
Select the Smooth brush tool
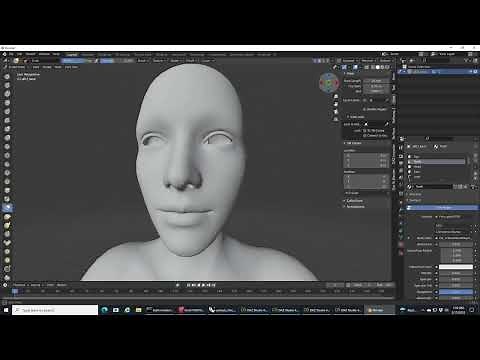point(7,155)
